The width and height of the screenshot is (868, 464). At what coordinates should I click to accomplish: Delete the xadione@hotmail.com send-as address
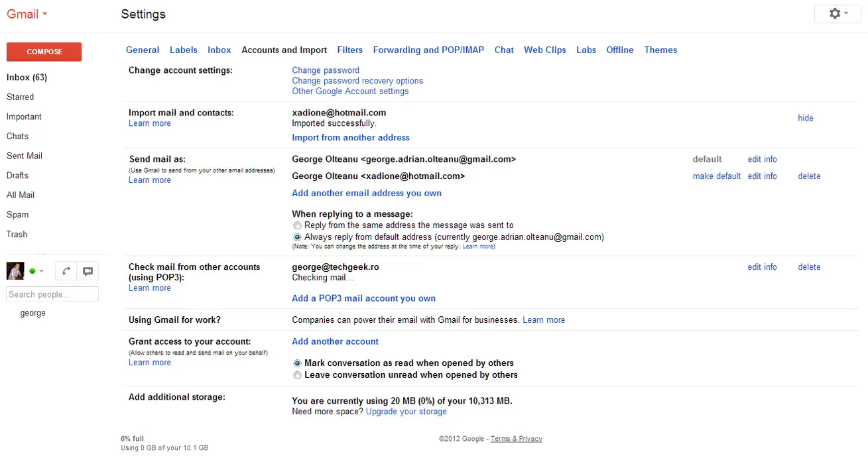pos(809,176)
